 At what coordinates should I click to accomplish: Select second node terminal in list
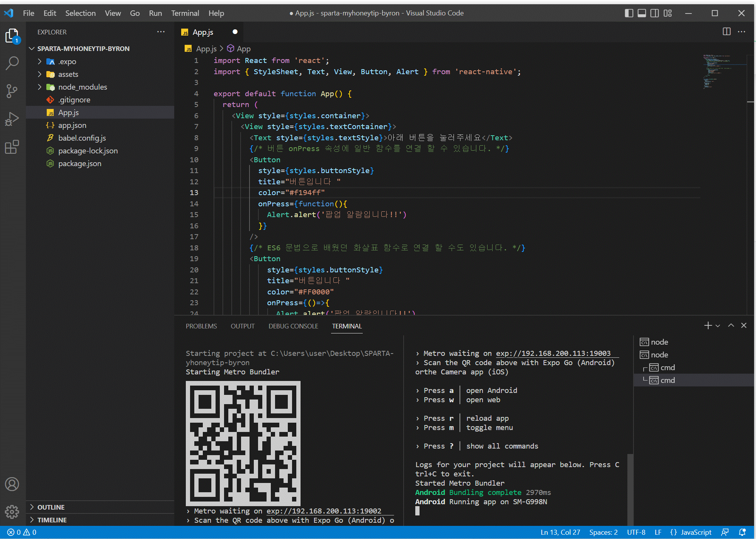694,355
